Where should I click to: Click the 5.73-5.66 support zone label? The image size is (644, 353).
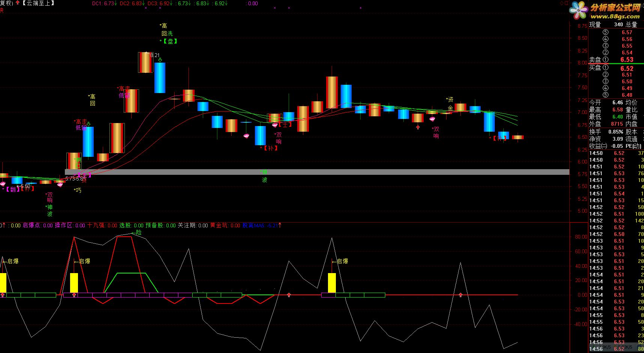point(76,179)
